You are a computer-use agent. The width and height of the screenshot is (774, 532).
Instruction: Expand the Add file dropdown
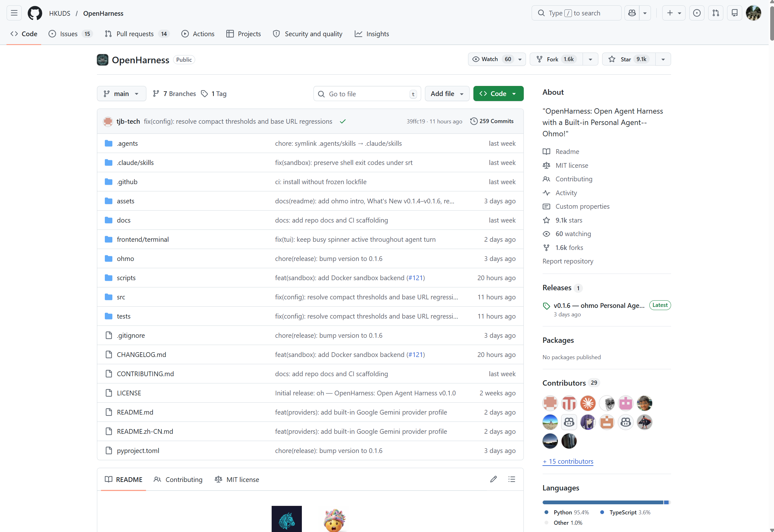click(447, 94)
